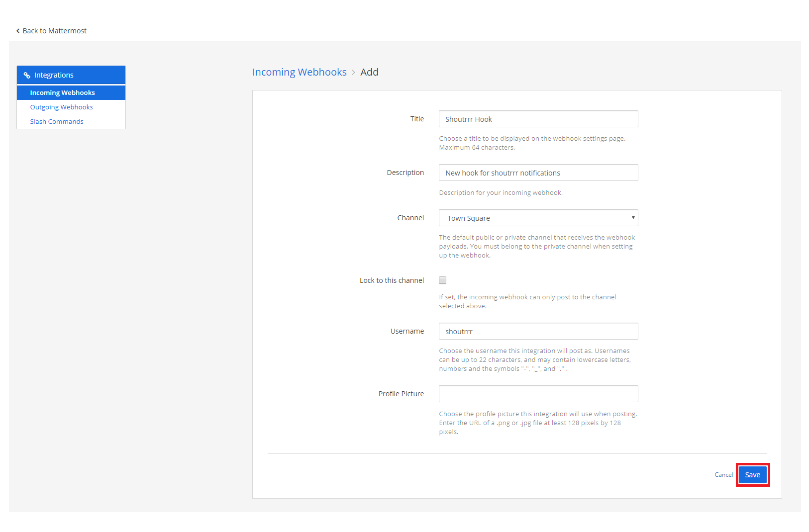The height and width of the screenshot is (532, 809).
Task: Cancel creating the webhook
Action: [723, 474]
